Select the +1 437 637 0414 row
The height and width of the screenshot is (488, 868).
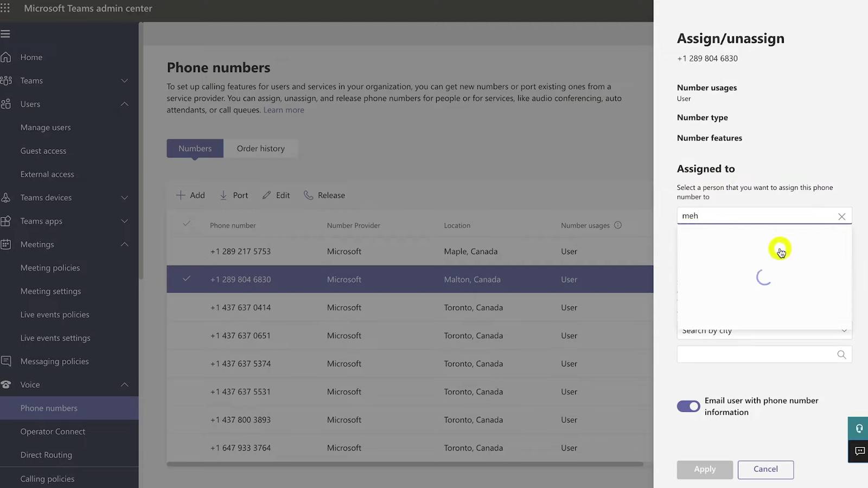click(x=410, y=307)
